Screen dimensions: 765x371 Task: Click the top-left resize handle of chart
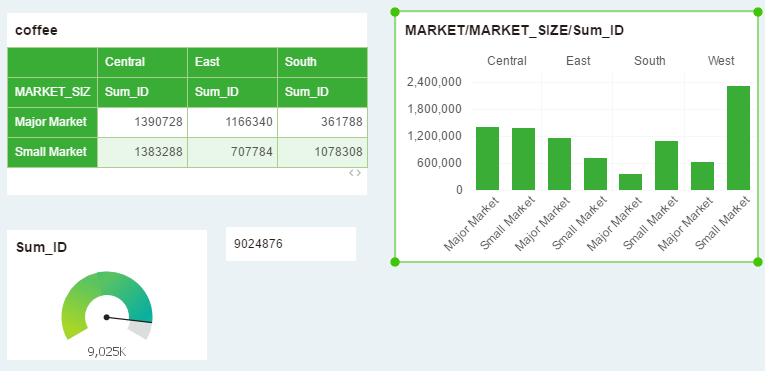395,12
